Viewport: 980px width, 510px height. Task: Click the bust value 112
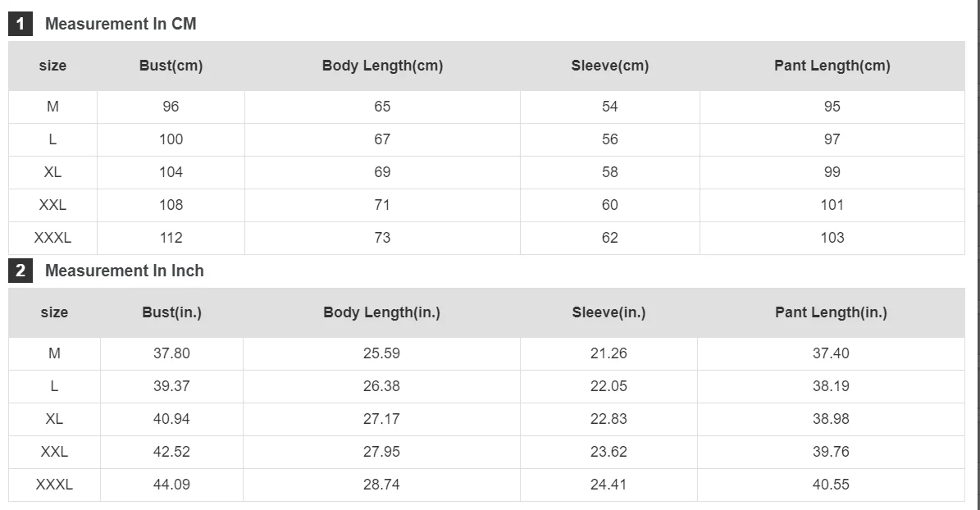[171, 238]
